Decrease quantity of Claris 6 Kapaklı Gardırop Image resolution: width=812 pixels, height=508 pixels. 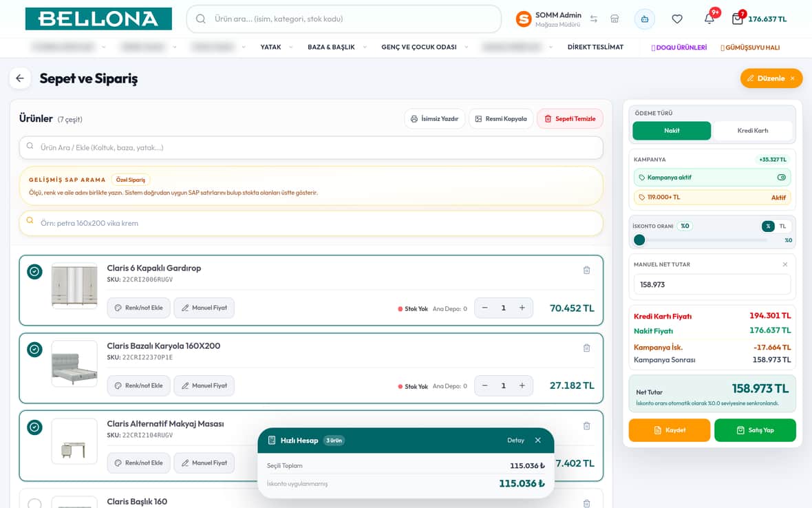484,308
